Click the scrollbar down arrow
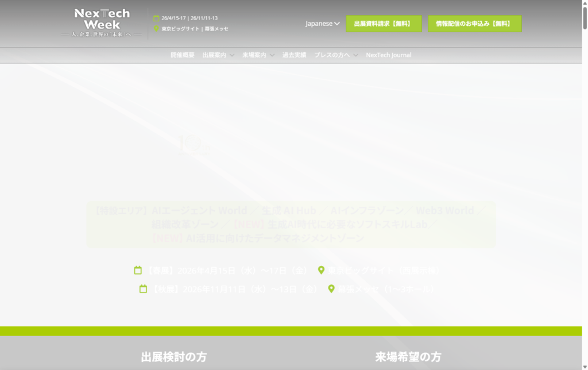This screenshot has width=588, height=370. pyautogui.click(x=585, y=365)
